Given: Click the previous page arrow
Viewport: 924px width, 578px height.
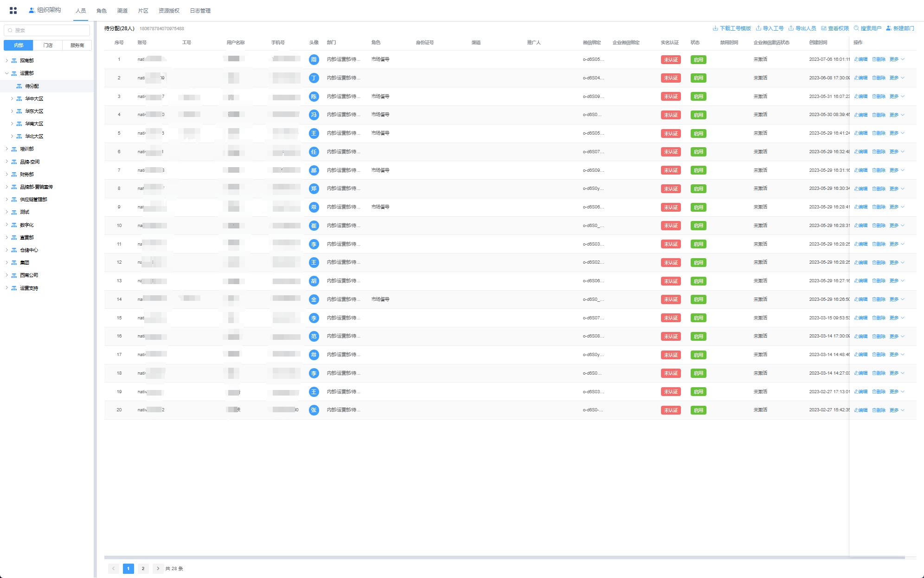Looking at the screenshot, I should [x=113, y=568].
